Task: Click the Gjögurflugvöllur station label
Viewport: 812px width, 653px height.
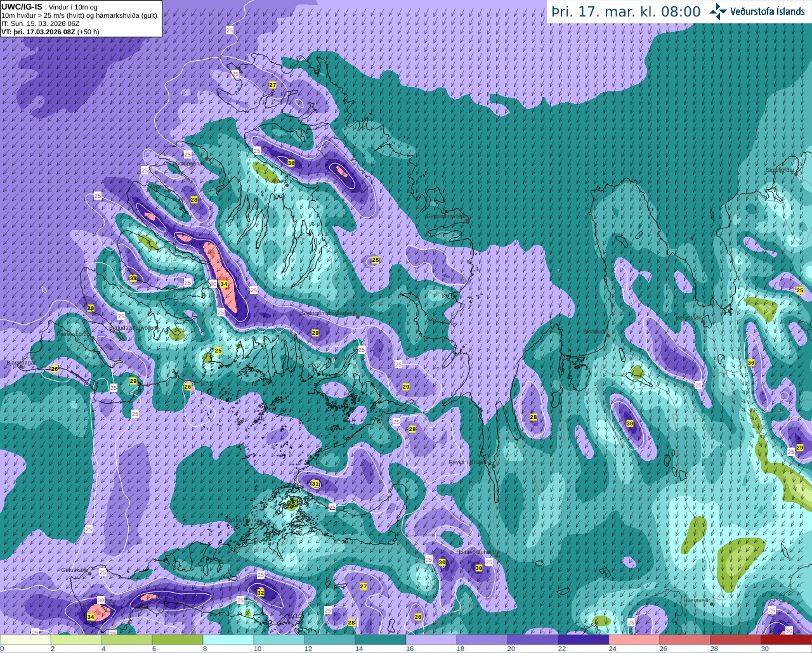Action: click(x=447, y=216)
